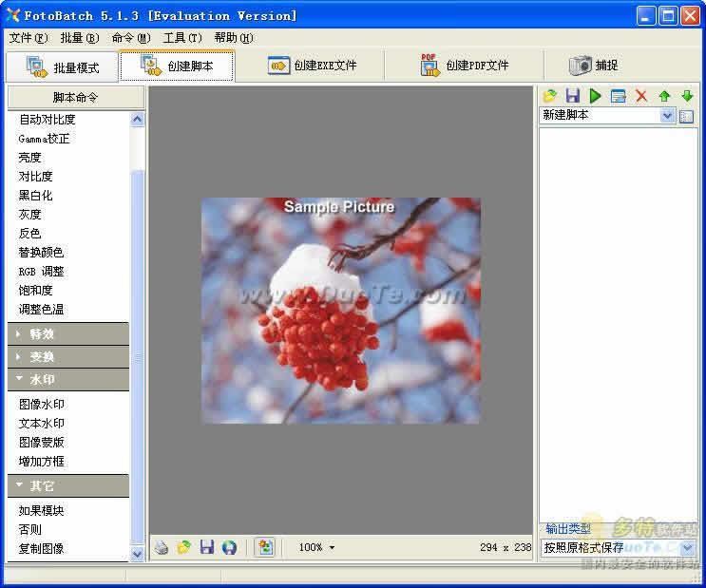Select 增加方框 command

[42, 462]
